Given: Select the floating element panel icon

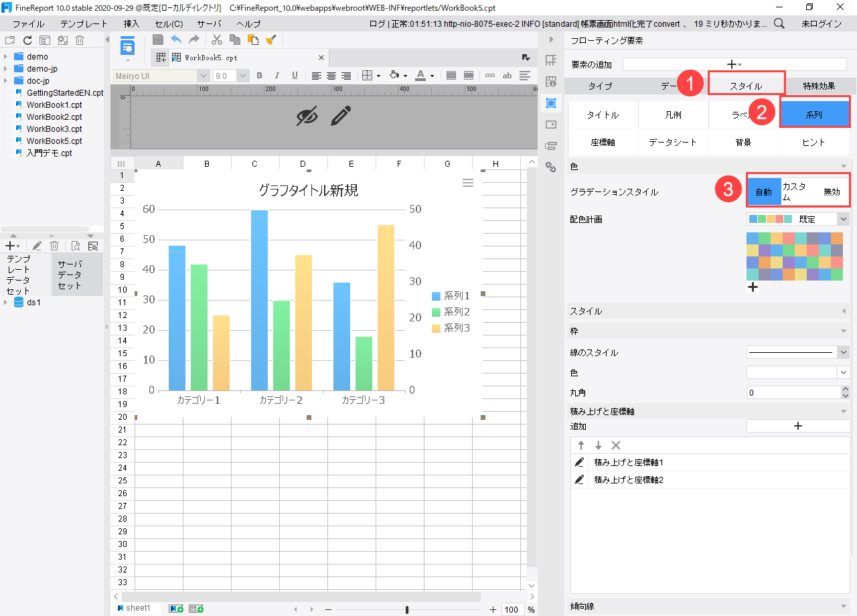Looking at the screenshot, I should click(x=551, y=103).
